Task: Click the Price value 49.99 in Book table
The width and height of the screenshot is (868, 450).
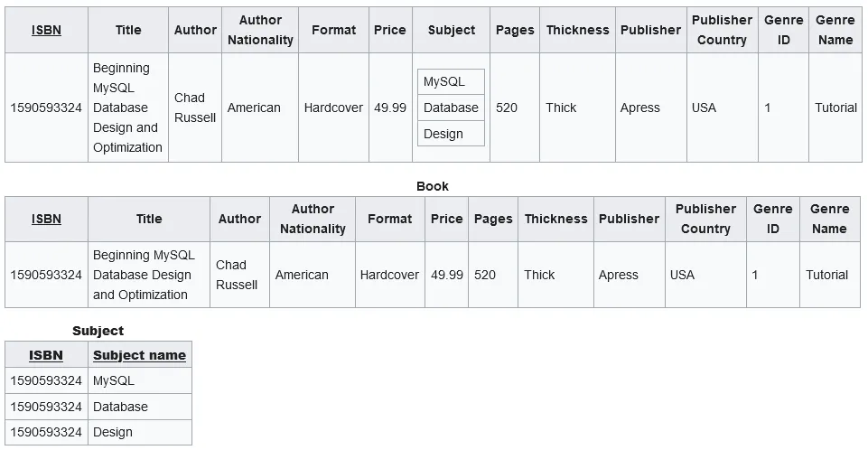Action: [447, 275]
